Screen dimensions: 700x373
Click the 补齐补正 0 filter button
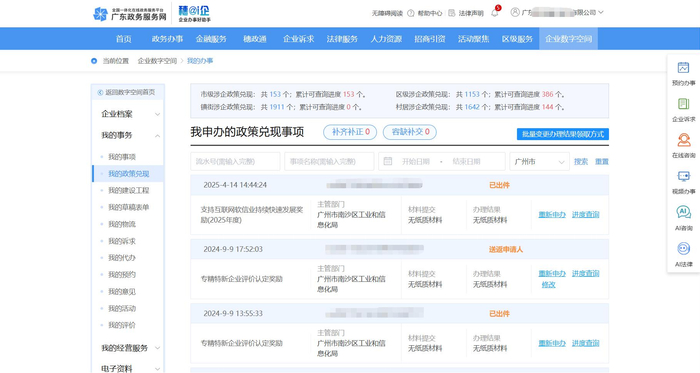coord(350,132)
